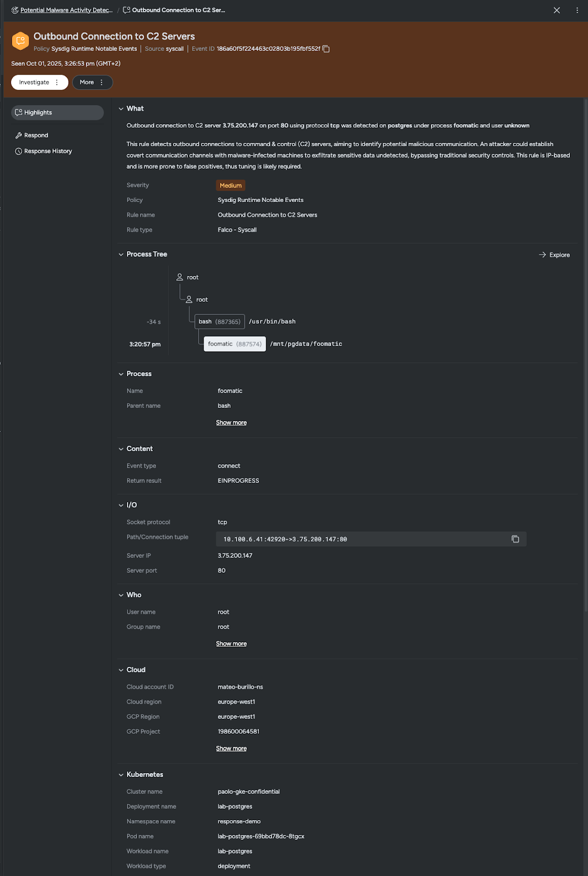Click workload type deployment
Viewport: 588px width, 876px height.
234,866
